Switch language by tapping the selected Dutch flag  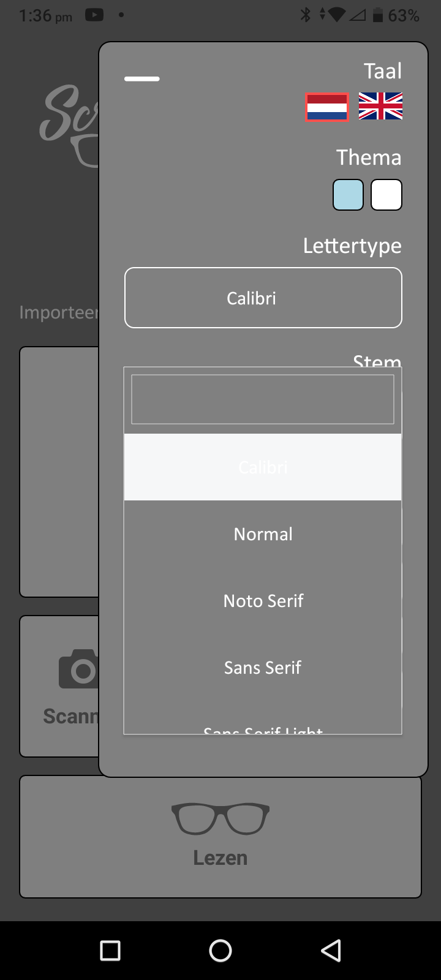[326, 107]
